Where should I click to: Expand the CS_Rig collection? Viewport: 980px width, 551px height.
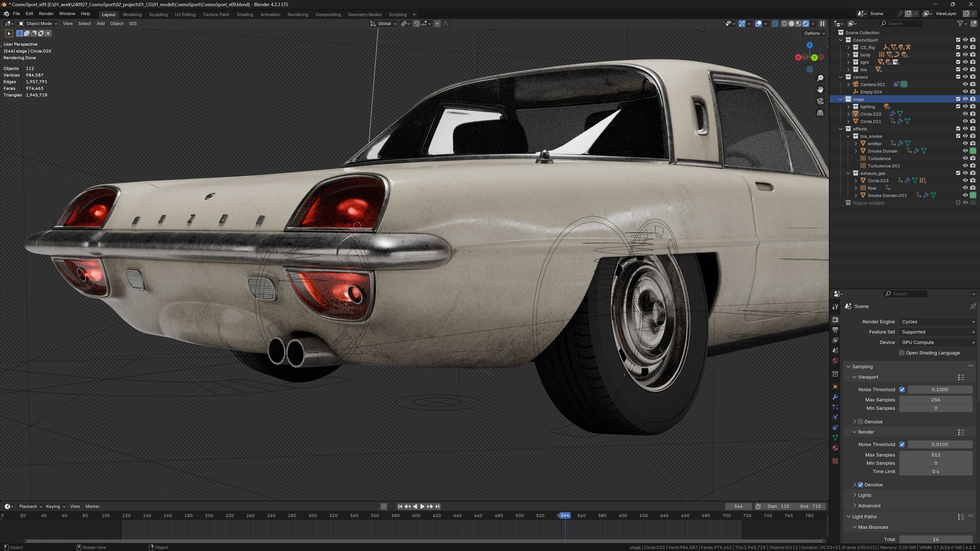click(848, 47)
